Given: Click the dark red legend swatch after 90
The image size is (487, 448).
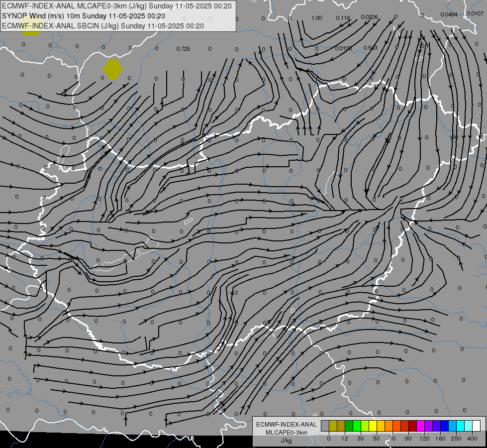Looking at the screenshot, I should 413,426.
